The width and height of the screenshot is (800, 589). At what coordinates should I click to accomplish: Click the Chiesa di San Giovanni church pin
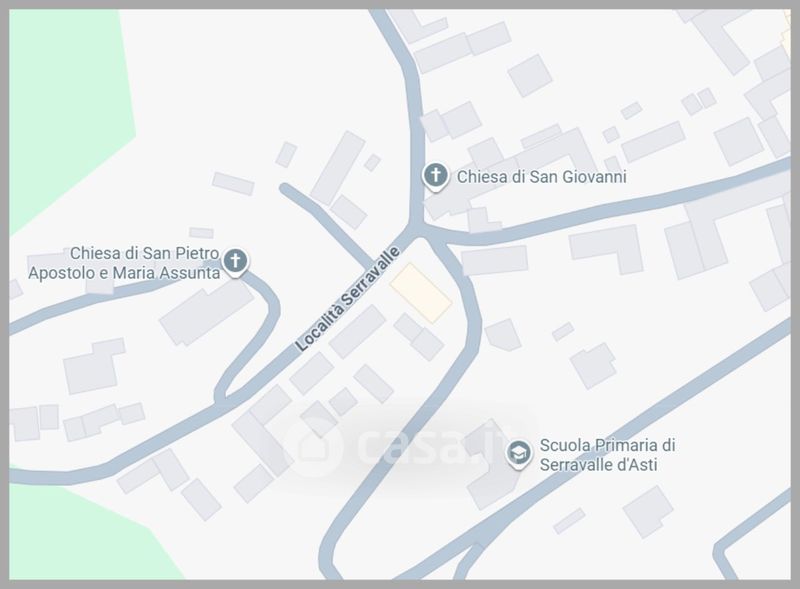coord(435,177)
